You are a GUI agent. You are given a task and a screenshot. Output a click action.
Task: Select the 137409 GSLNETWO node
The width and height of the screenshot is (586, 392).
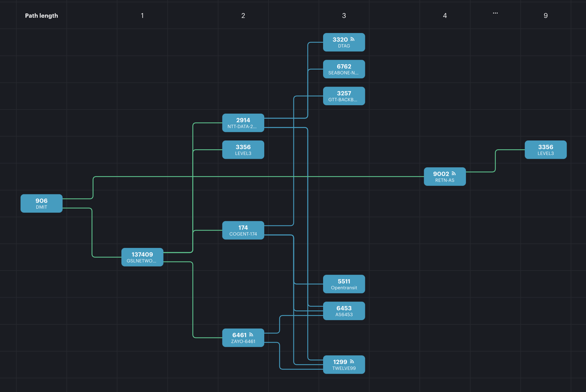tap(142, 257)
